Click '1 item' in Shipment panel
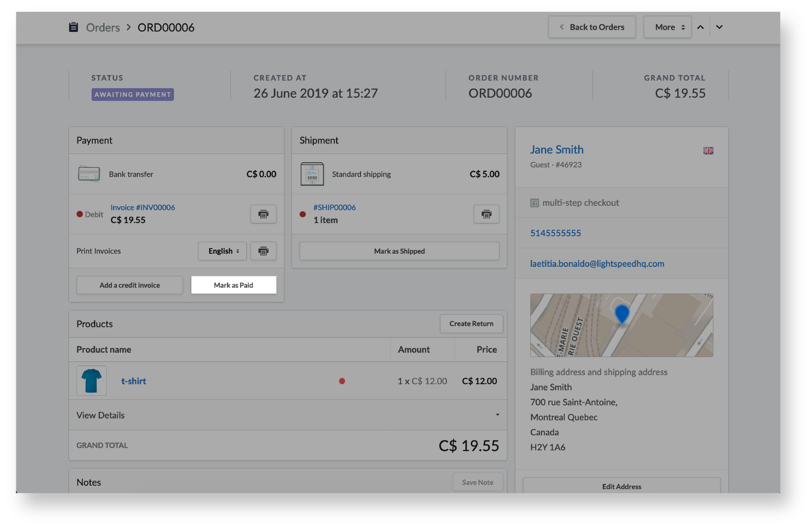812x529 pixels. pyautogui.click(x=325, y=220)
